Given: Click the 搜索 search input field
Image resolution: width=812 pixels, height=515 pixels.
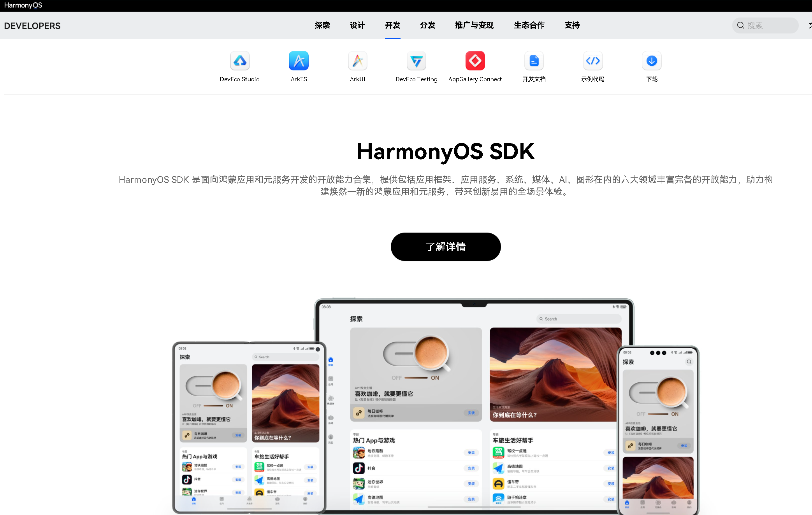Looking at the screenshot, I should point(765,25).
